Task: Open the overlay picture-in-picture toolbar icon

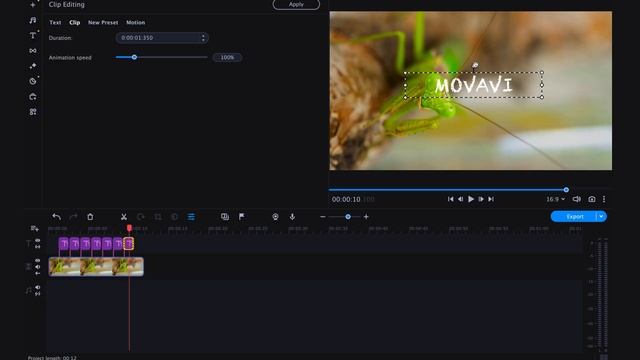Action: click(224, 217)
